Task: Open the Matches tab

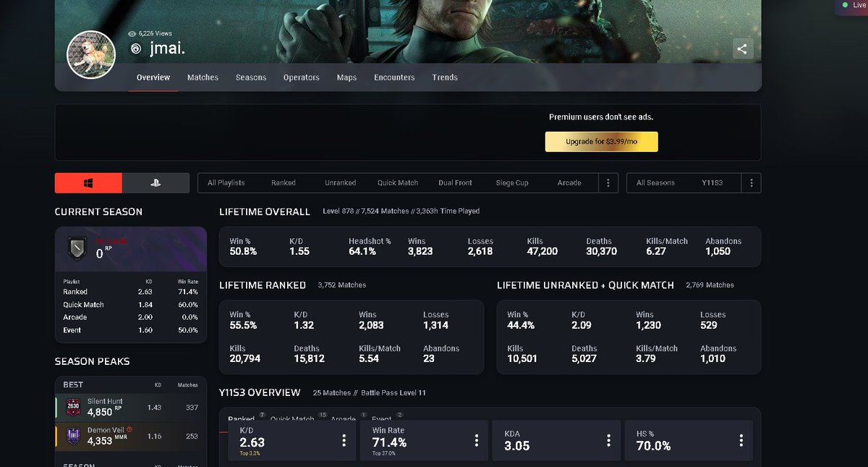Action: coord(203,77)
